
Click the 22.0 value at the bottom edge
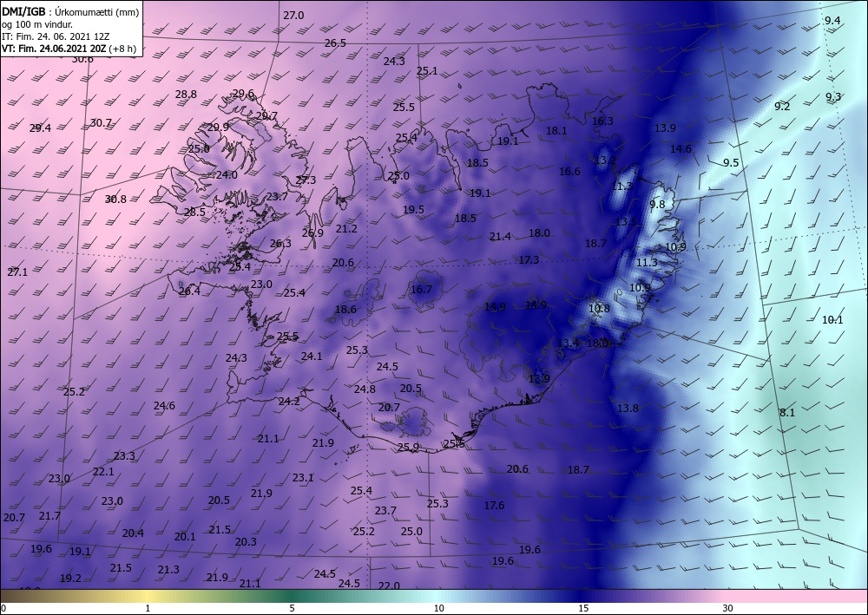point(389,586)
